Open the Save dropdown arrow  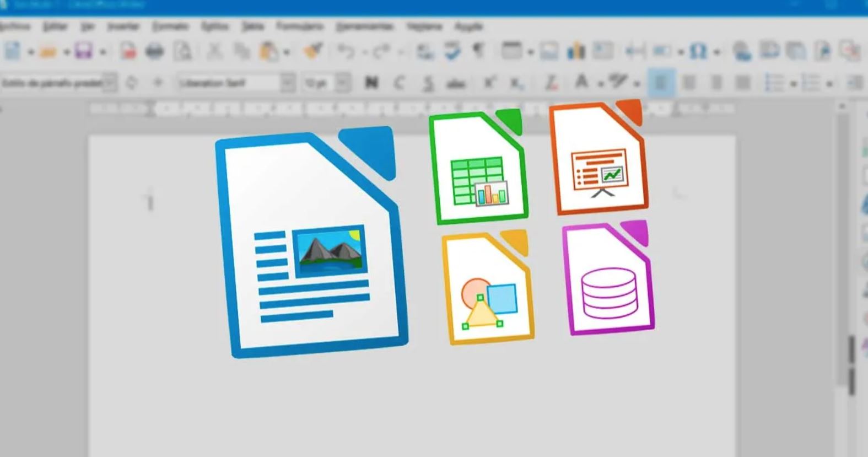pyautogui.click(x=103, y=53)
